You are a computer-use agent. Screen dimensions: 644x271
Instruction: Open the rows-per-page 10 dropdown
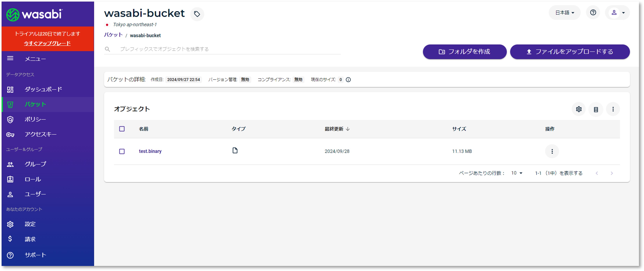[x=517, y=173]
